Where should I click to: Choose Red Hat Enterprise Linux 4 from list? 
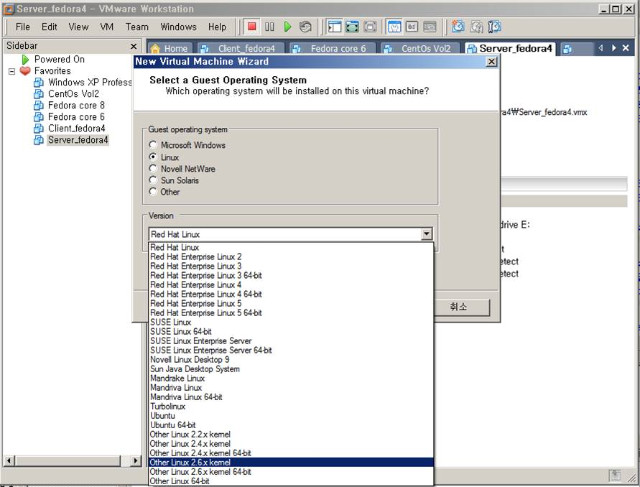pos(291,285)
